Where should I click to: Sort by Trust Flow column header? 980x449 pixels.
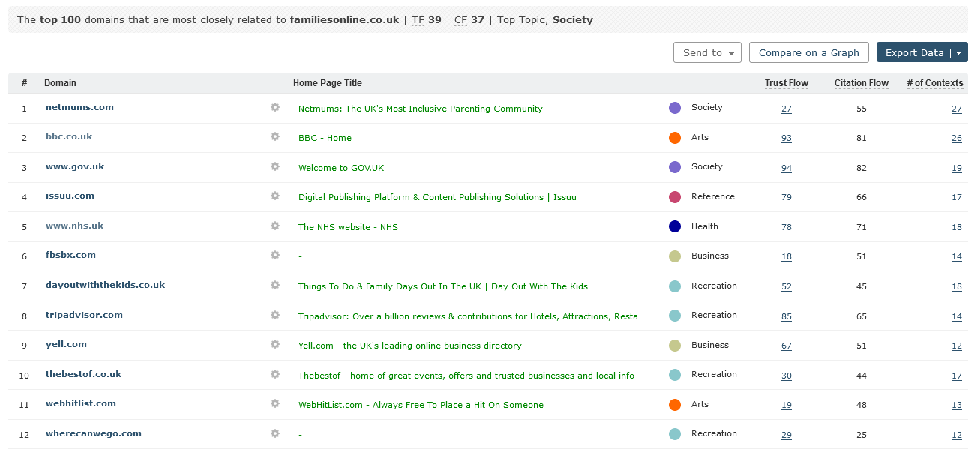point(787,83)
